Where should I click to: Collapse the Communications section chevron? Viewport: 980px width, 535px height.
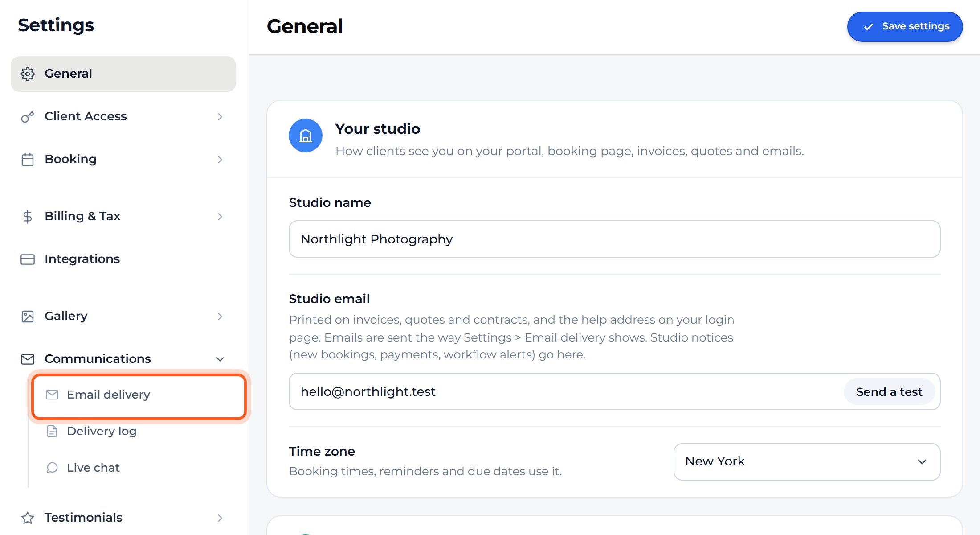[x=220, y=359]
